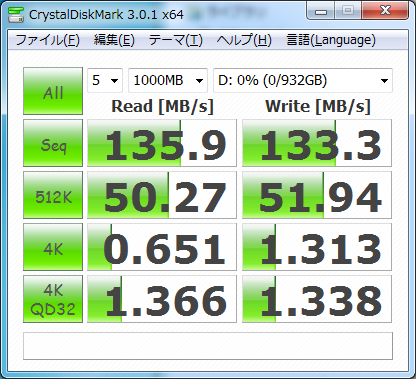416x379 pixels.
Task: Open the ヘルプ(H) menu
Action: (244, 40)
